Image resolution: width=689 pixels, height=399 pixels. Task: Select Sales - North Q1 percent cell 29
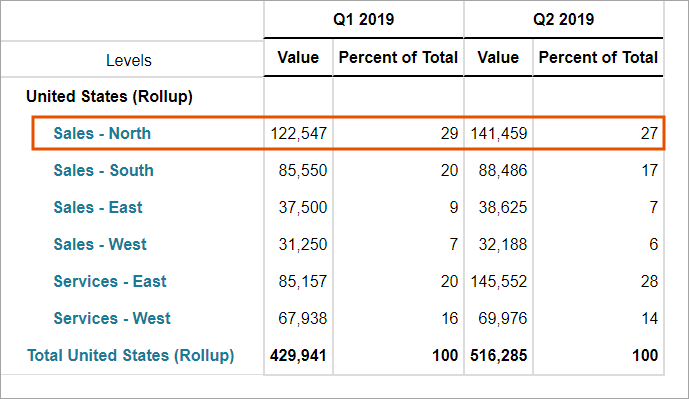[x=450, y=134]
